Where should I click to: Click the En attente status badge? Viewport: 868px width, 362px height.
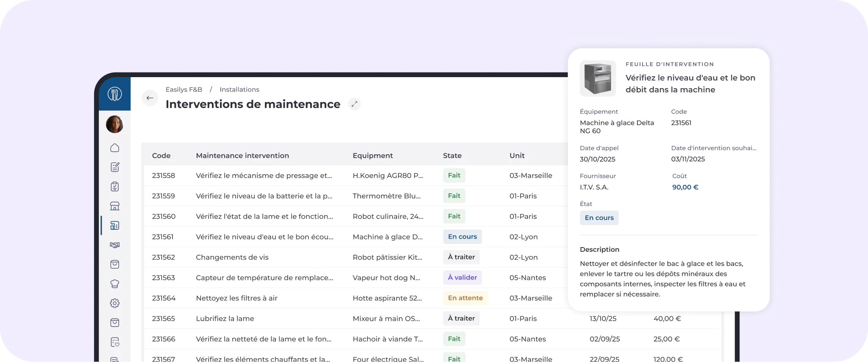click(465, 298)
